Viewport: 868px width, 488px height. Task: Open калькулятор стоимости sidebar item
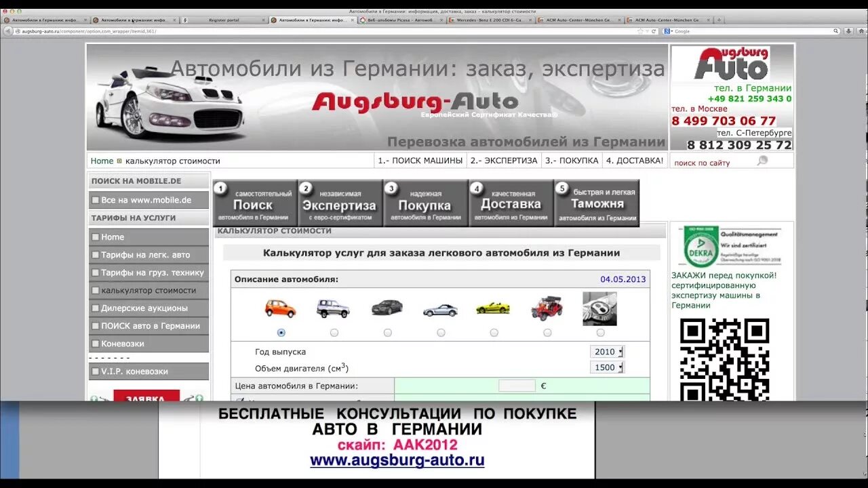click(x=149, y=290)
